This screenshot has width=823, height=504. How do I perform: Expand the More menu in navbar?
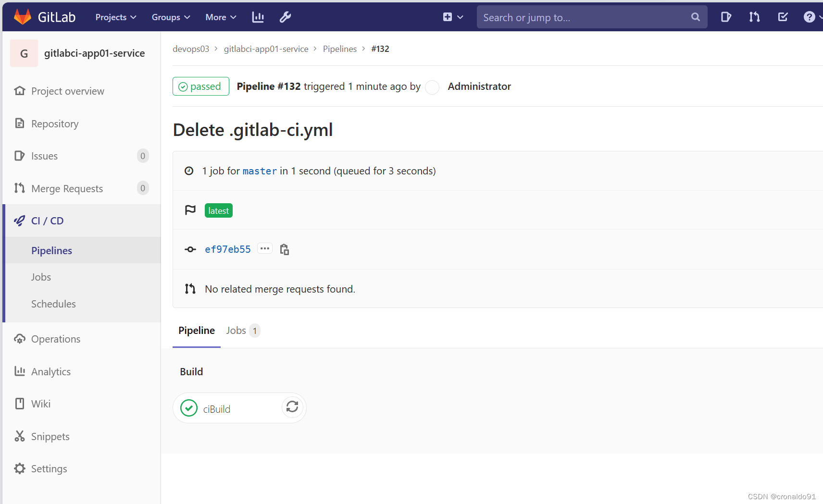221,17
